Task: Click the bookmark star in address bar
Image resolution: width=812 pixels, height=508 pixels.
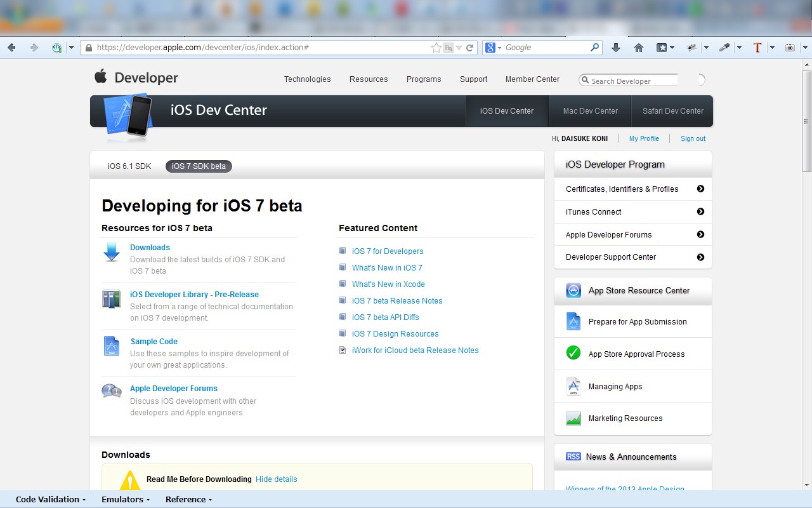Action: pyautogui.click(x=436, y=48)
